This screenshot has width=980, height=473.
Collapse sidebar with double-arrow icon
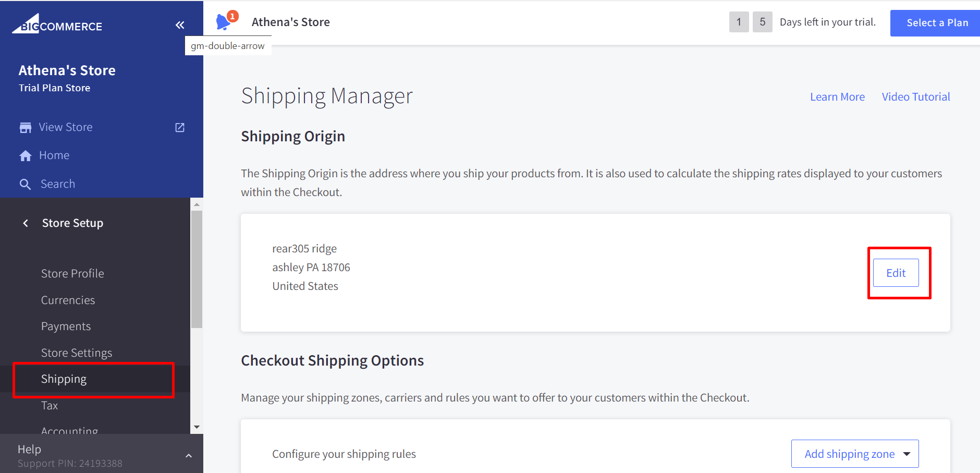(180, 25)
